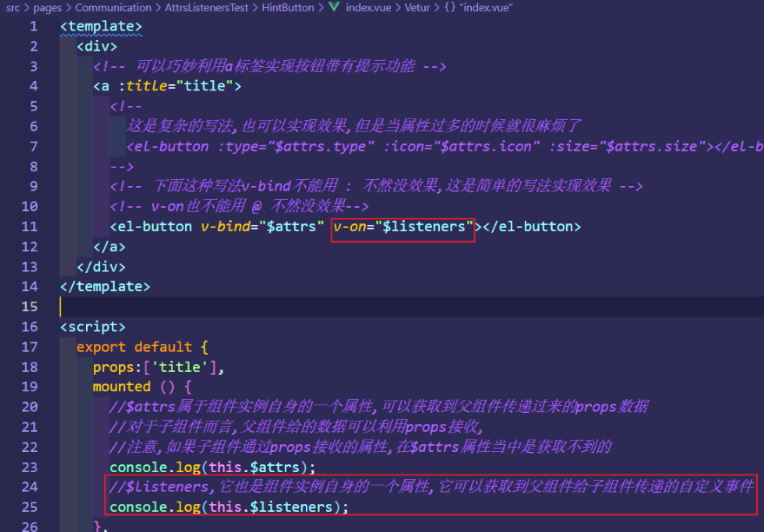
Task: Click line number 25 in the gutter
Action: [30, 507]
